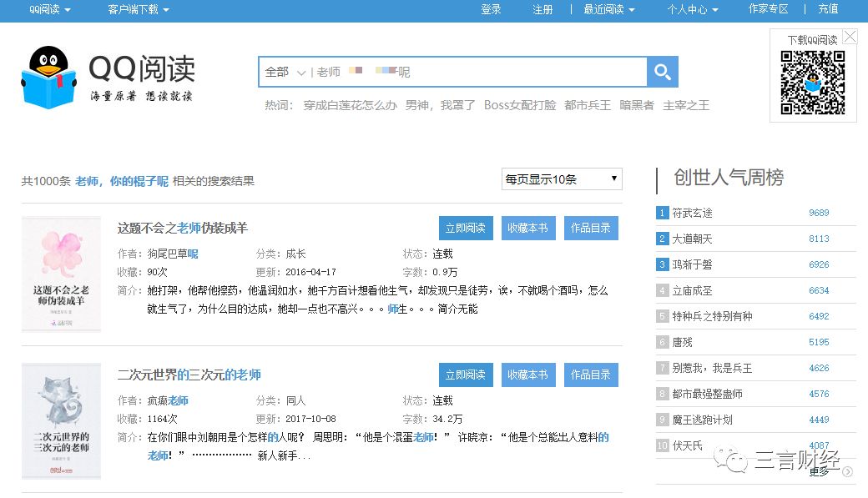The height and width of the screenshot is (498, 868).
Task: Click category 成长
Action: click(x=295, y=254)
